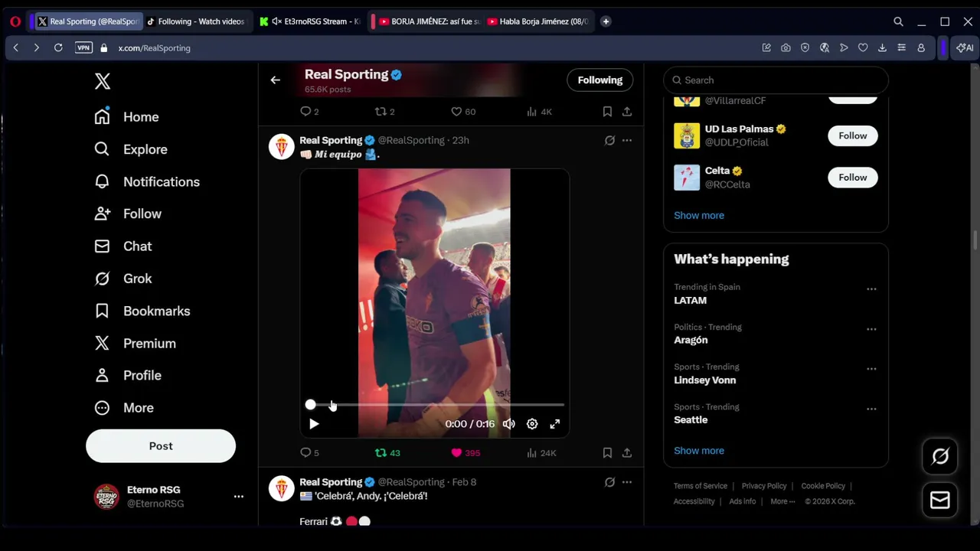The image size is (980, 551).
Task: Reply to the Mi equipo post
Action: pos(309,453)
